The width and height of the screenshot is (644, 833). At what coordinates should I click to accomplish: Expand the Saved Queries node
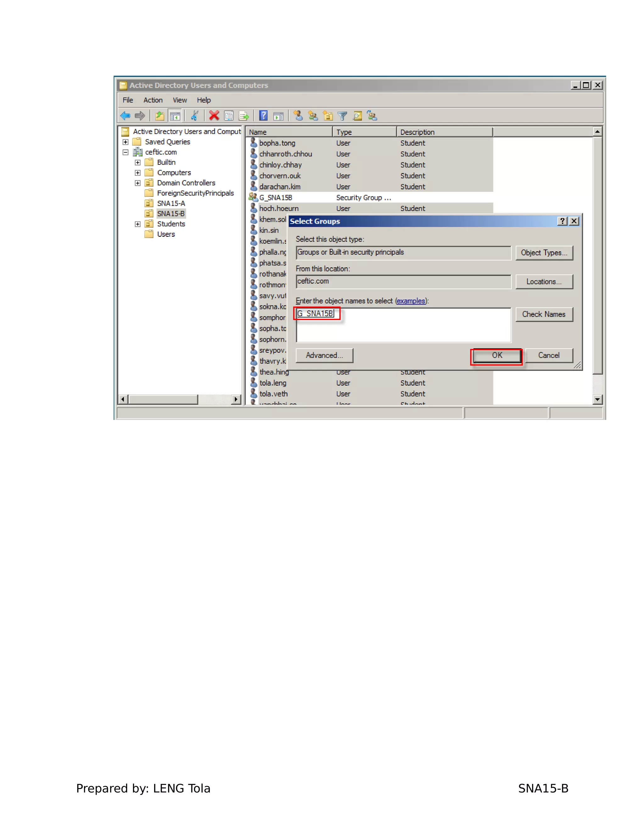pos(125,142)
